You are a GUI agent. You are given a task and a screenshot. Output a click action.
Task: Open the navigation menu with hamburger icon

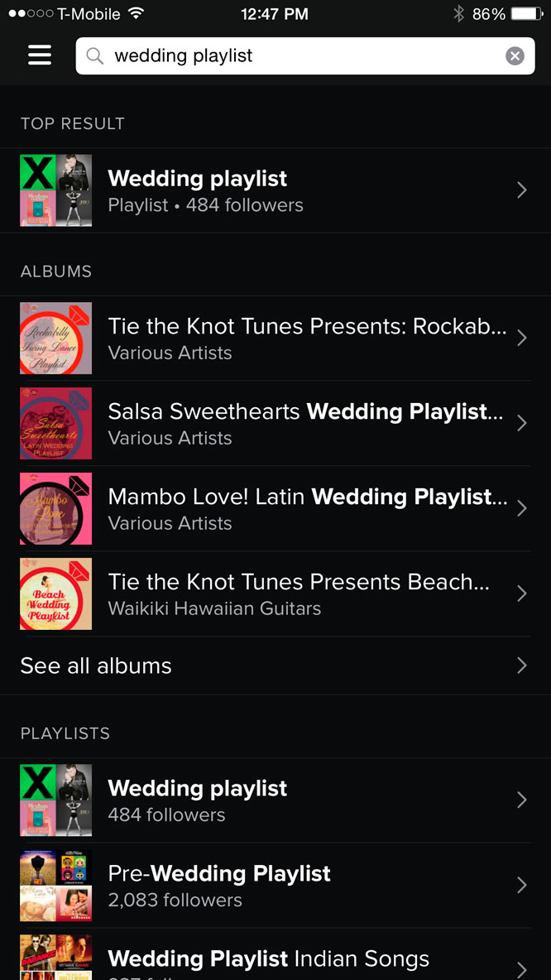(x=39, y=55)
